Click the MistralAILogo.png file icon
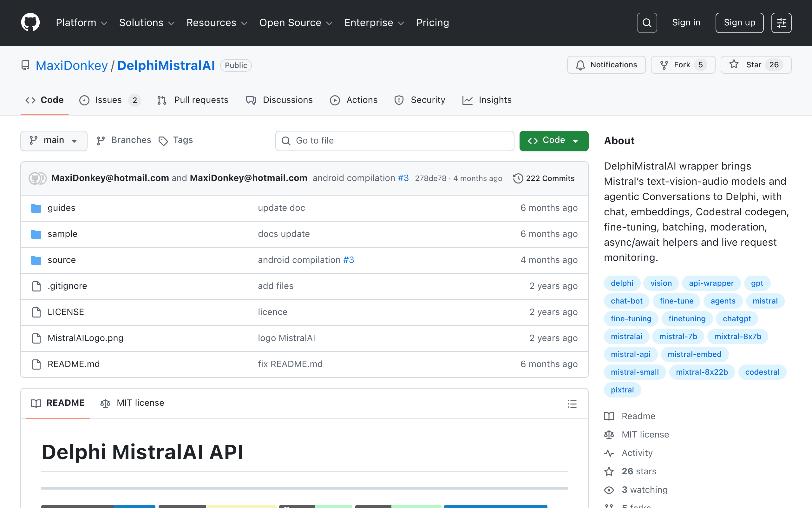The image size is (812, 508). [36, 338]
